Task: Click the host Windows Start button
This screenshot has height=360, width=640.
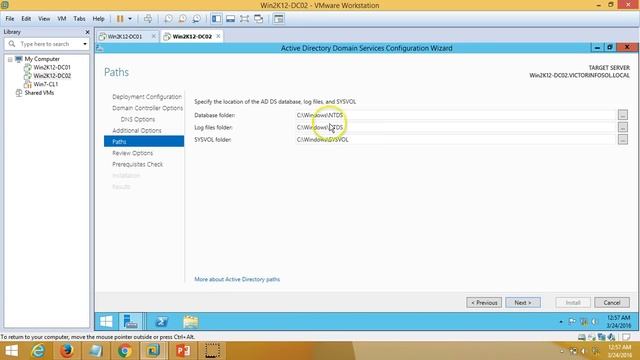Action: (11, 351)
